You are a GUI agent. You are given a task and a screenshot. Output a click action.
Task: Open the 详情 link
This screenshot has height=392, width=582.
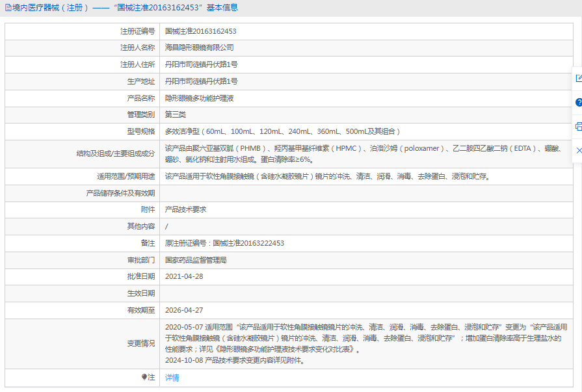(172, 378)
